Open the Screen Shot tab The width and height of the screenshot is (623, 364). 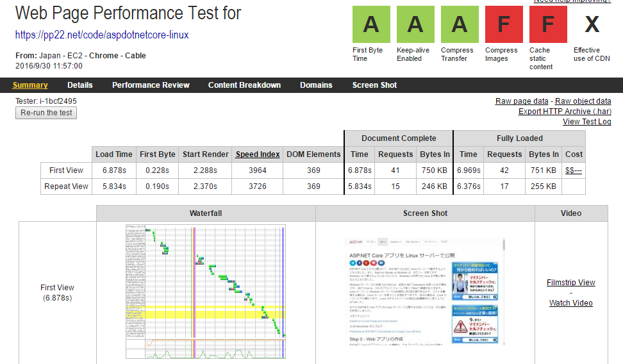[374, 85]
